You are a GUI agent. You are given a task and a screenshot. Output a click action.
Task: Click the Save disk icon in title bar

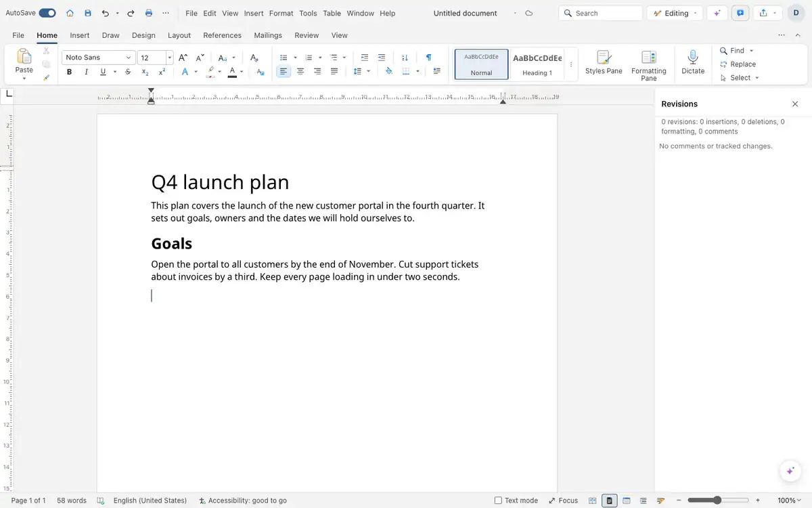pos(88,13)
